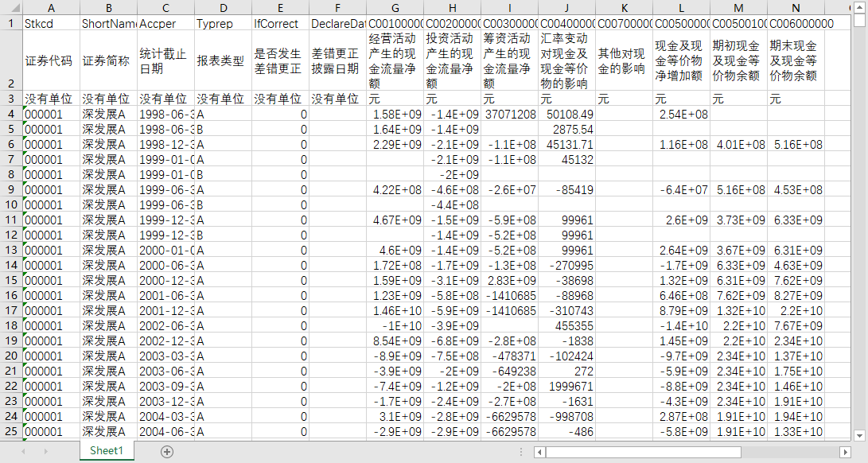
Task: Select the Accper header cell
Action: click(x=165, y=23)
